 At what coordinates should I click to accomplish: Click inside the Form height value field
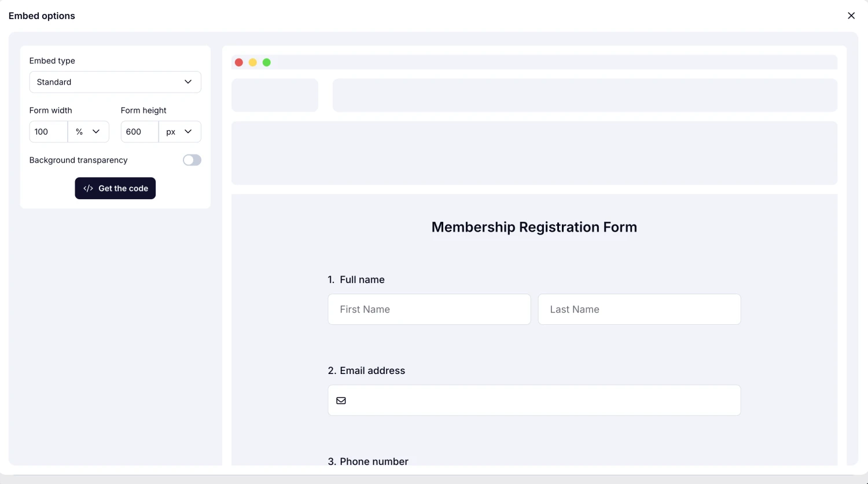[139, 131]
